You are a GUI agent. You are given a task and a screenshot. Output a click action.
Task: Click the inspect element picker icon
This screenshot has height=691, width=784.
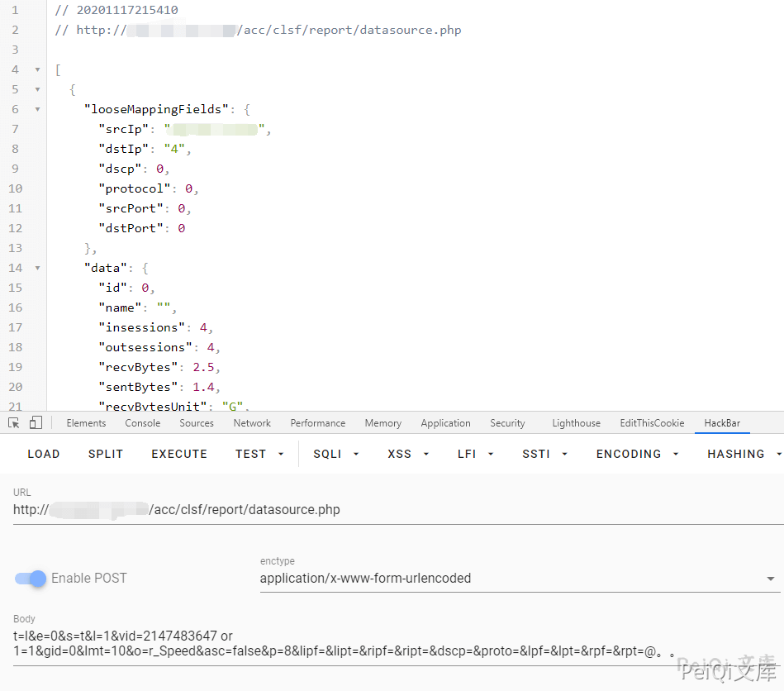(x=14, y=422)
